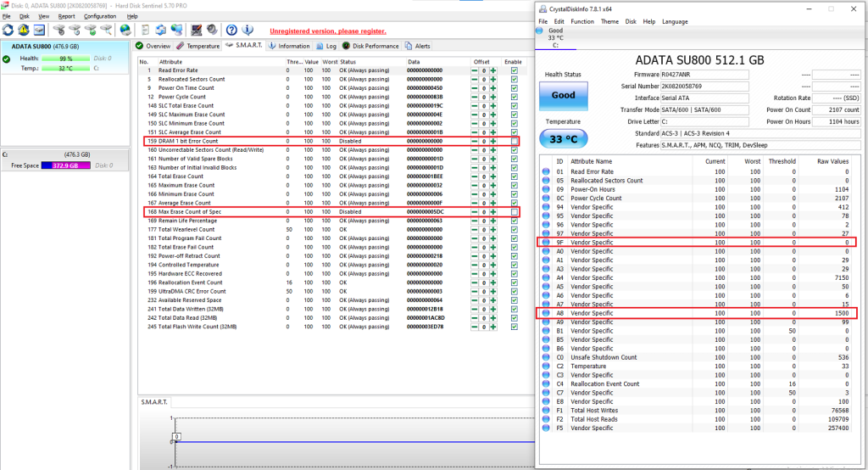868x470 pixels.
Task: Click the 32 °C temperature bar
Action: point(66,68)
